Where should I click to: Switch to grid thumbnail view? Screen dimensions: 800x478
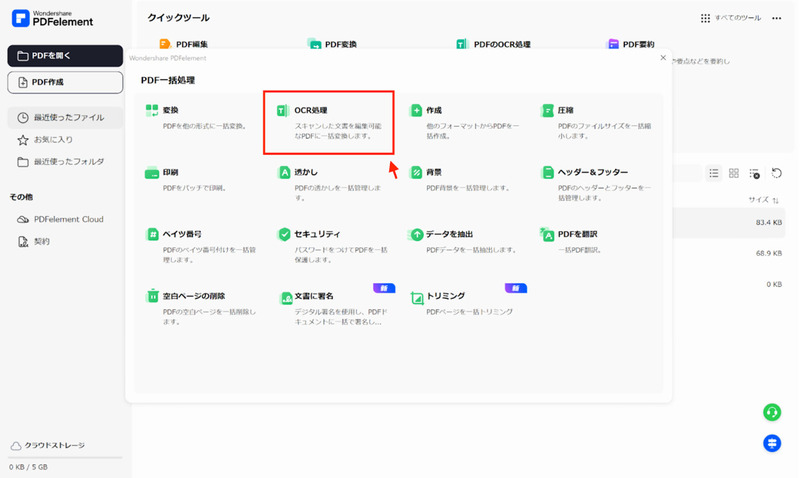pos(734,173)
